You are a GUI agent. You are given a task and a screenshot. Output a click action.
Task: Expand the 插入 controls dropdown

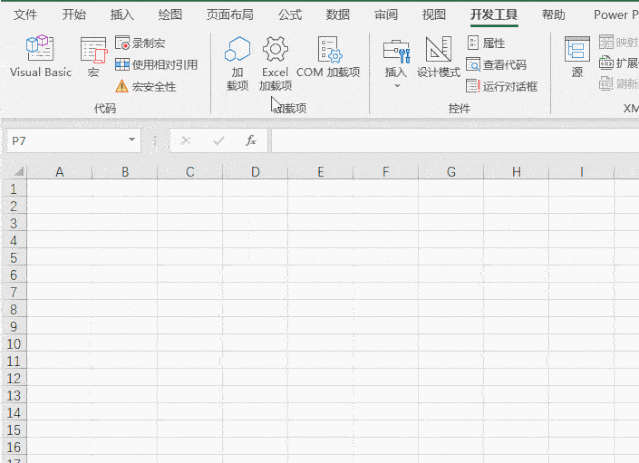[396, 64]
